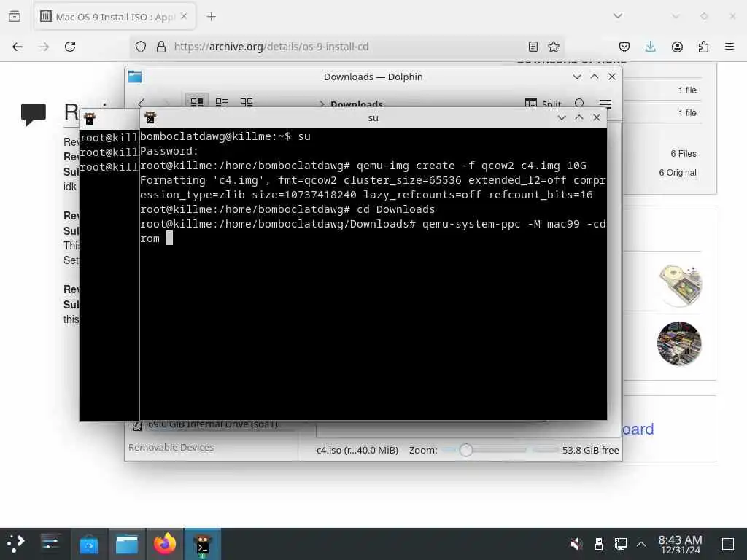Bookmark this page with star icon
This screenshot has height=560, width=747.
coord(554,47)
